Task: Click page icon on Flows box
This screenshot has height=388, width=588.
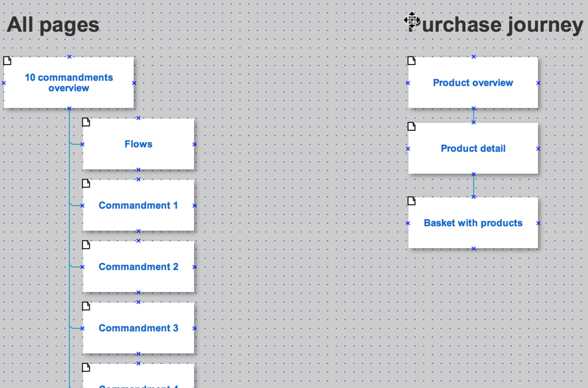Action: click(x=86, y=122)
